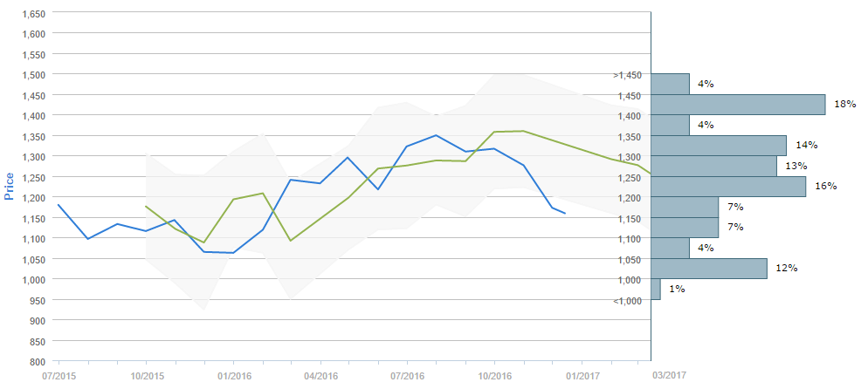Click the Price axis title

[10, 184]
